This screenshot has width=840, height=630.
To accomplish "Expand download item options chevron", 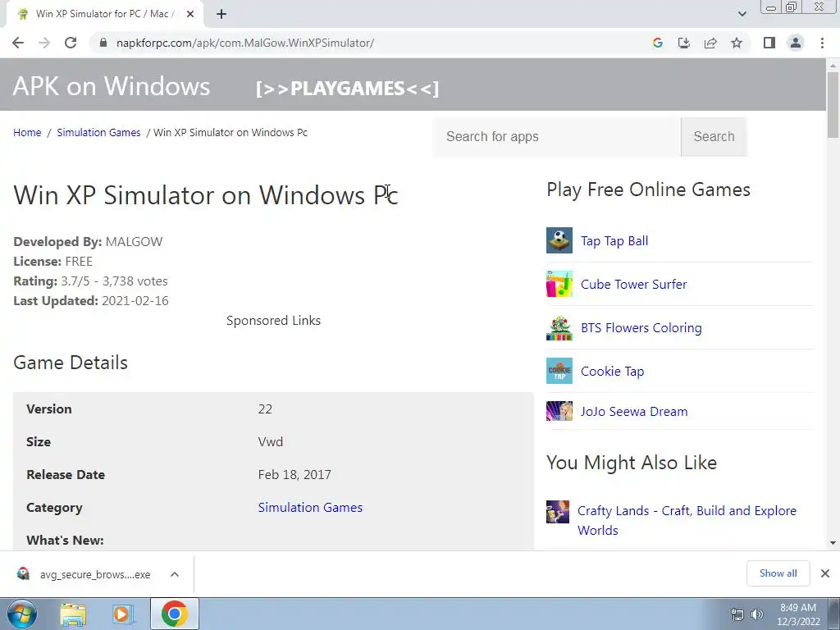I will point(175,574).
